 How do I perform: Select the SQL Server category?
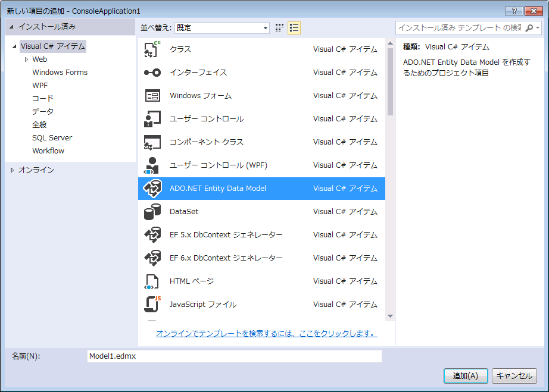tap(52, 138)
